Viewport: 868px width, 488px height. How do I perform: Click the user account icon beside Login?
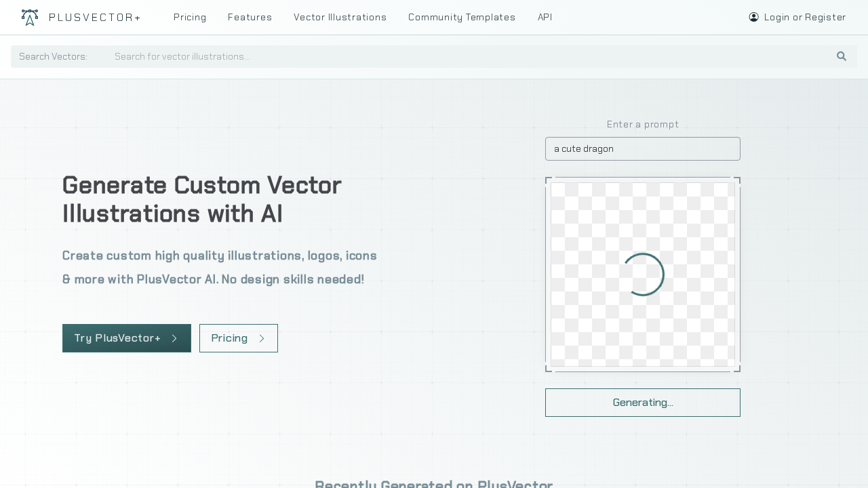pyautogui.click(x=753, y=17)
